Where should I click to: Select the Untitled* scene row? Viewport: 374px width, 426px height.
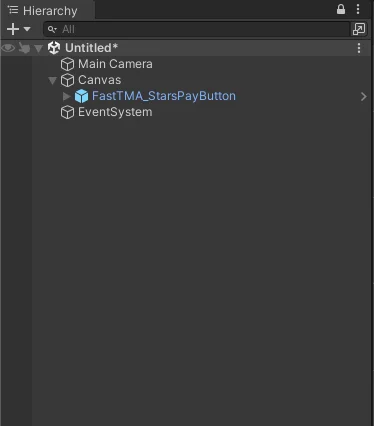tap(186, 48)
